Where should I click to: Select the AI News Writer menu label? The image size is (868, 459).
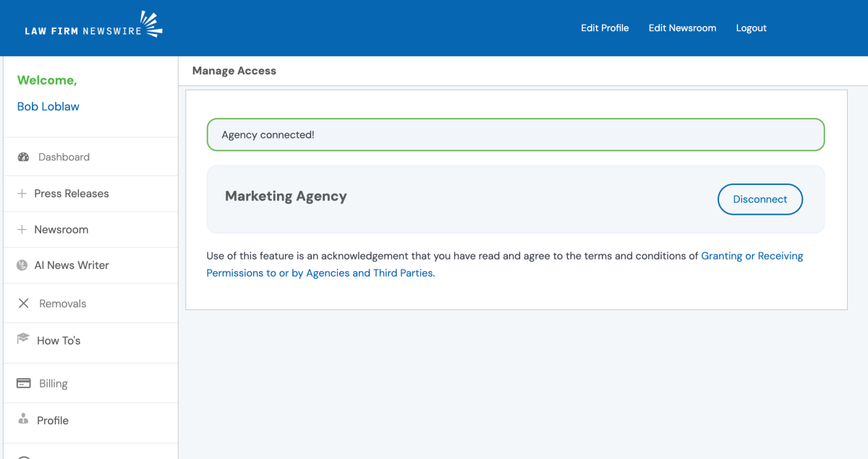pos(72,265)
